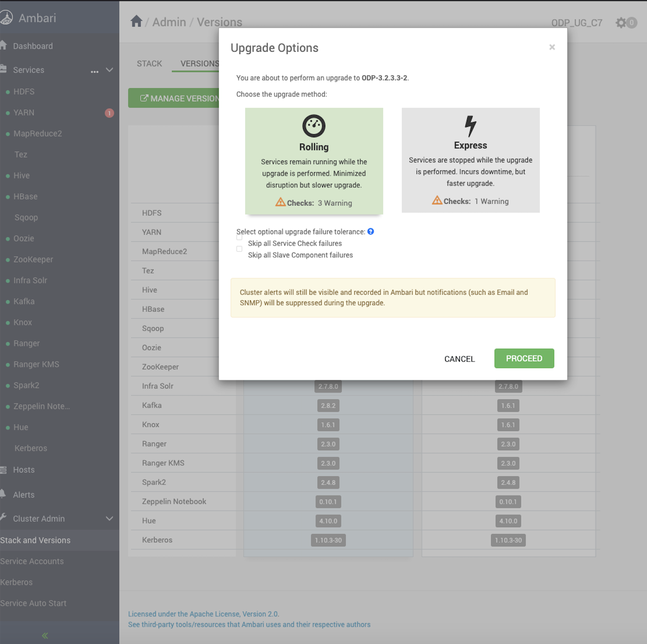Open ZooKeeper service in sidebar

[33, 259]
